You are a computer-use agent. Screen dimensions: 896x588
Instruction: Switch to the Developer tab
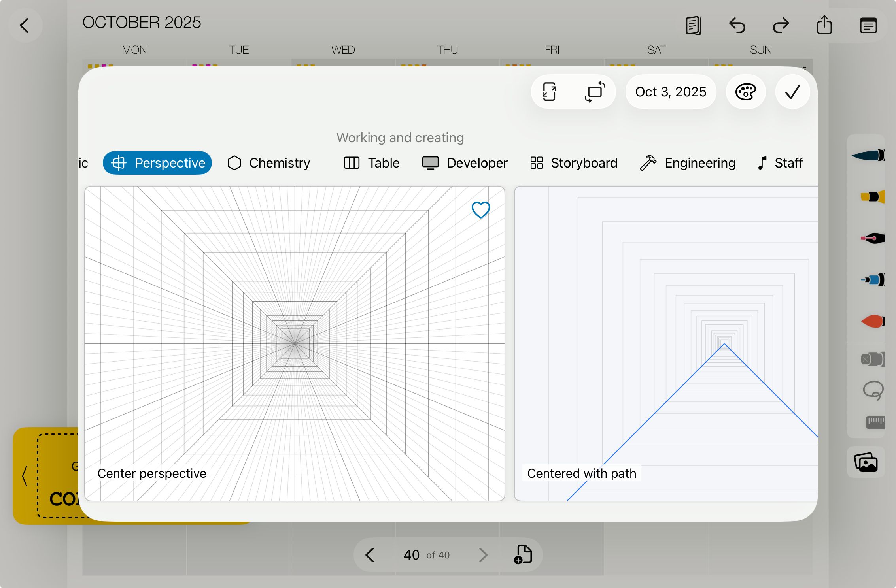tap(465, 163)
